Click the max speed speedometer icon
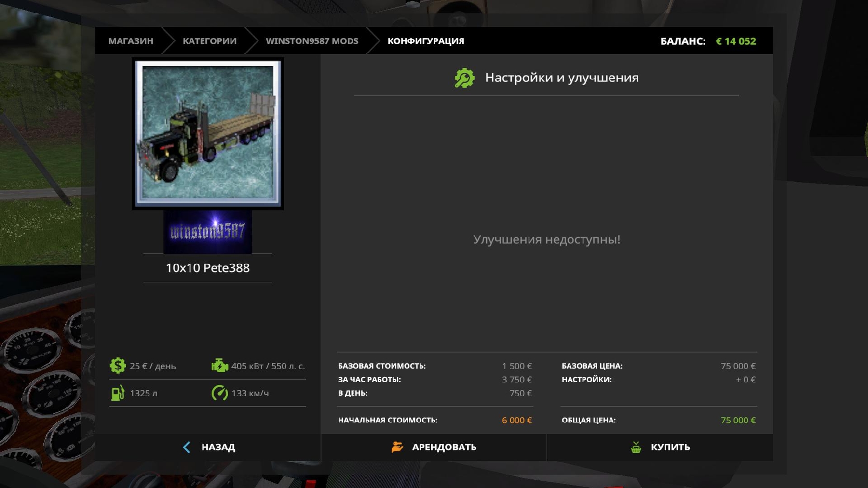The width and height of the screenshot is (868, 488). click(x=219, y=393)
